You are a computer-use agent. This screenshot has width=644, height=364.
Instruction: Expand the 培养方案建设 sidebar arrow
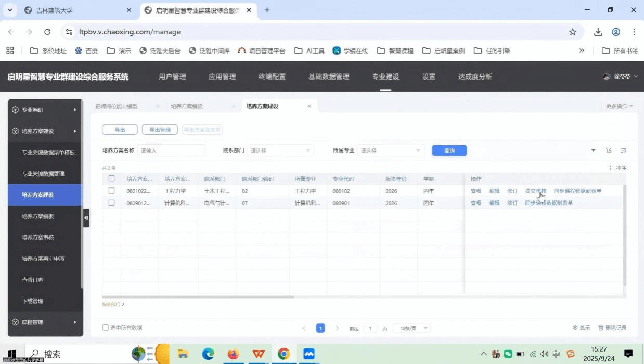(75, 131)
